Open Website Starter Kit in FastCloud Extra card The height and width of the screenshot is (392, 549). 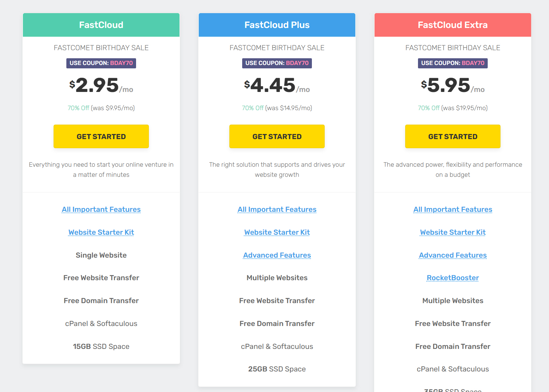pos(453,232)
